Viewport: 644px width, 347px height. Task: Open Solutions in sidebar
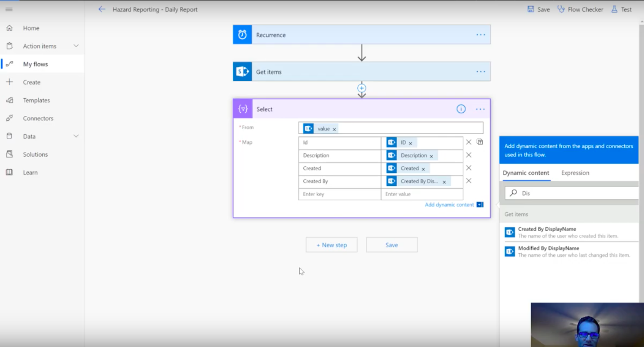click(x=35, y=154)
